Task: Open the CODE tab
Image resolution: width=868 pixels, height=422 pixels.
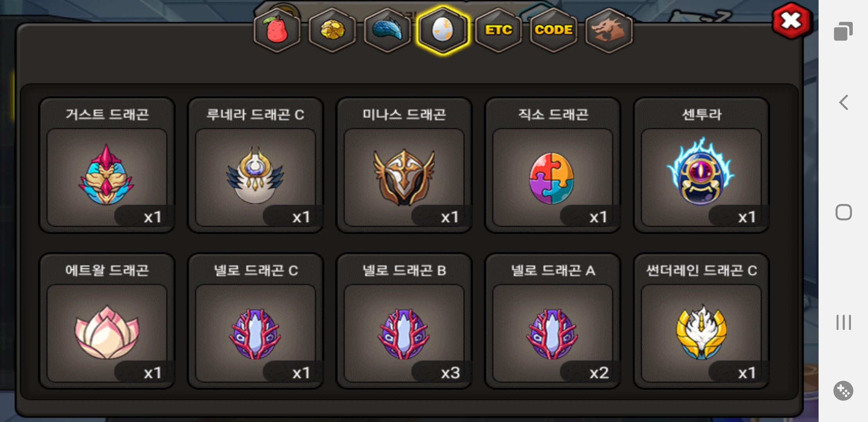Action: point(554,30)
